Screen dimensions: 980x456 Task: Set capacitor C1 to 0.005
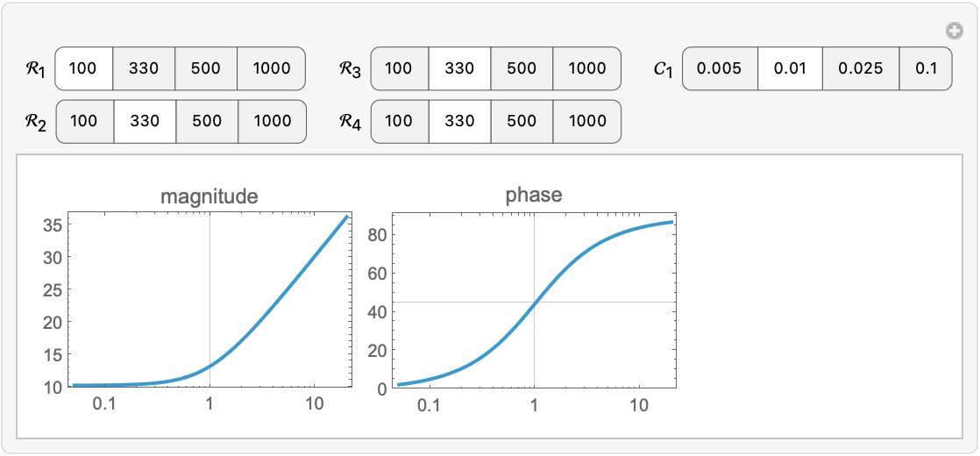(x=720, y=68)
